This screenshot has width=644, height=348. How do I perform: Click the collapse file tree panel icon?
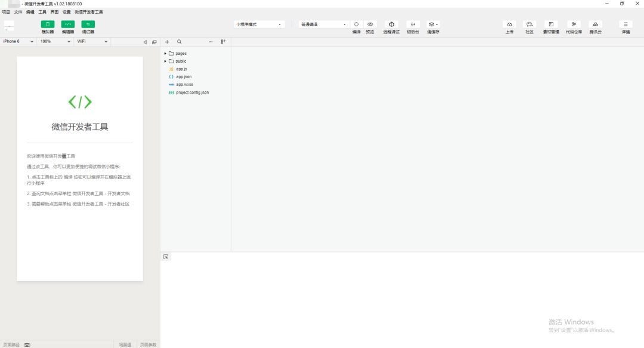coord(223,42)
